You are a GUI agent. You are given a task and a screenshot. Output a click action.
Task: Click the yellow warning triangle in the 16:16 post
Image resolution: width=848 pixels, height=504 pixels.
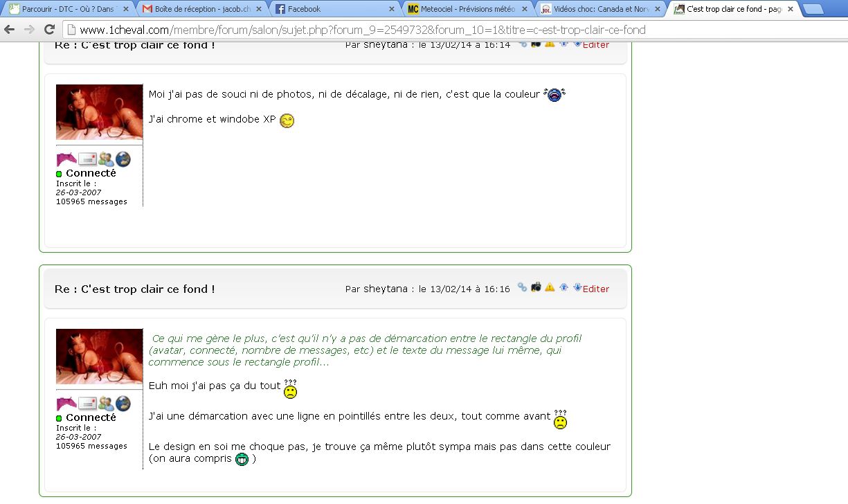tap(550, 287)
